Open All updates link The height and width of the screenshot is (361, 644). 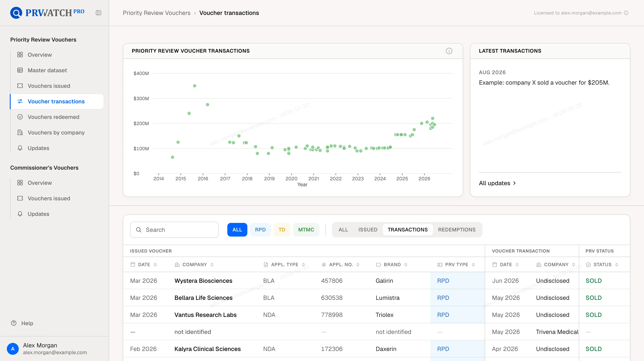(x=497, y=183)
